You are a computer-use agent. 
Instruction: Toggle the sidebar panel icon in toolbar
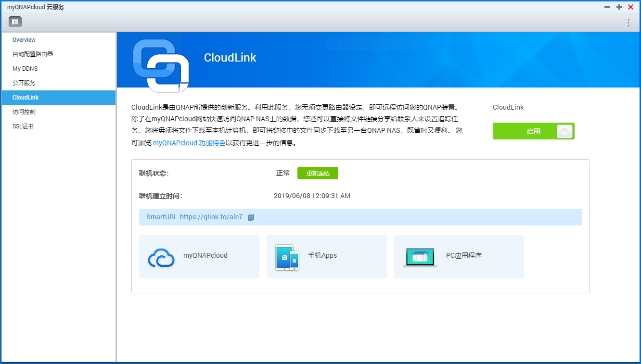15,22
